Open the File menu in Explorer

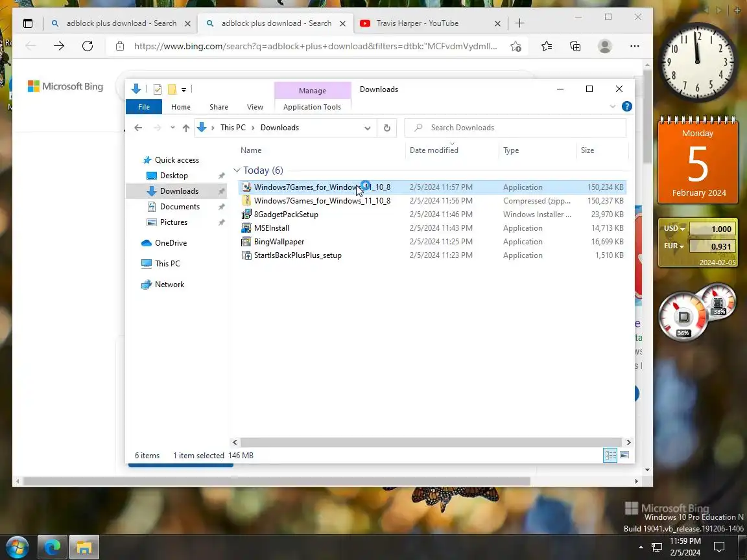(144, 107)
